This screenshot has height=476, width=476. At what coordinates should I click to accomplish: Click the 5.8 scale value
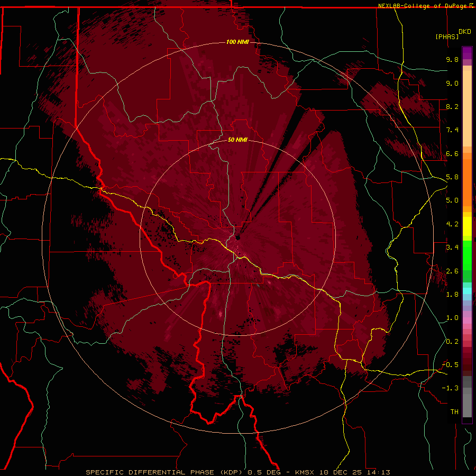pyautogui.click(x=452, y=177)
